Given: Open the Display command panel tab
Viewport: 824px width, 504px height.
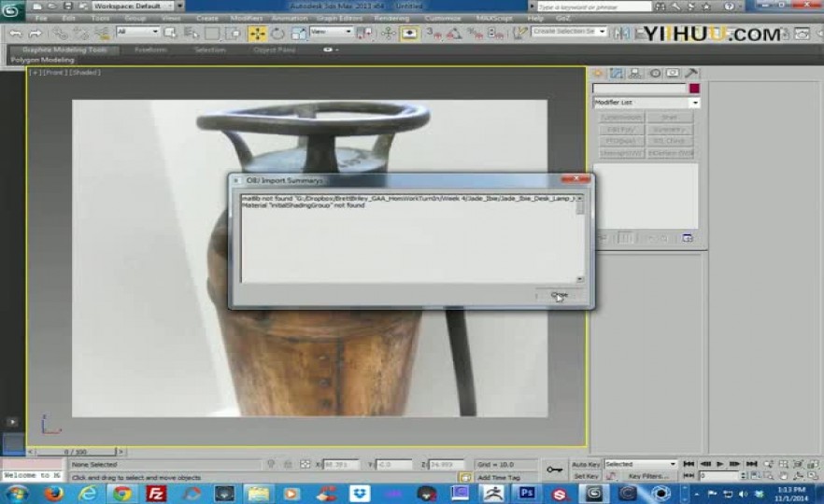Looking at the screenshot, I should 673,74.
